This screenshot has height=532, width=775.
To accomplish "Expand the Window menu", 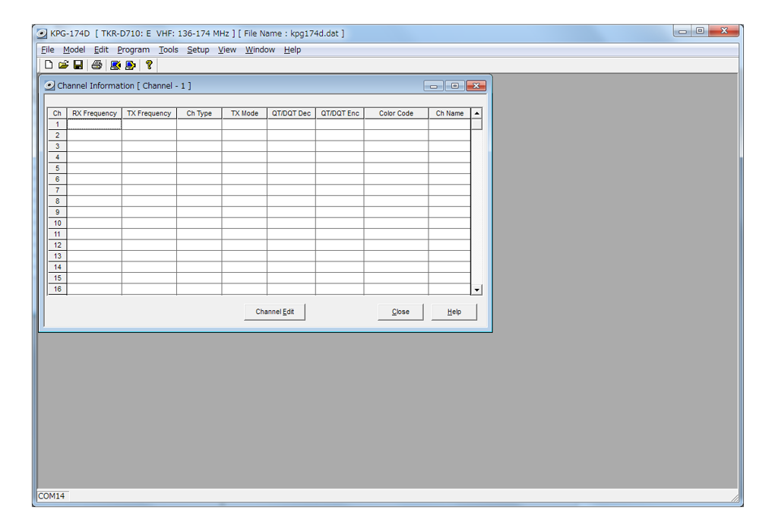I will [x=260, y=50].
